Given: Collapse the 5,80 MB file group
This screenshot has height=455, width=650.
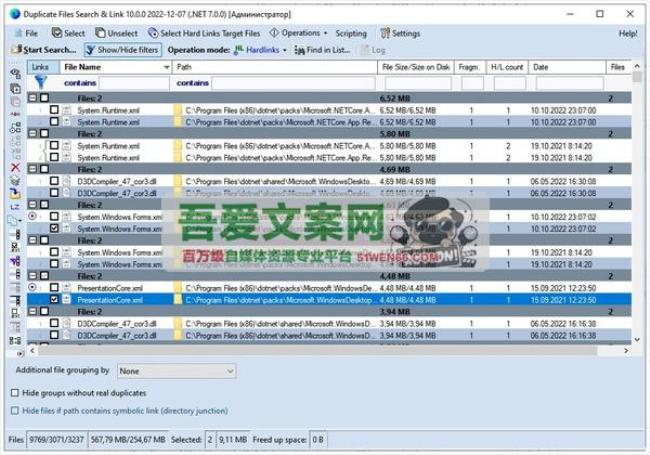Looking at the screenshot, I should click(x=32, y=133).
